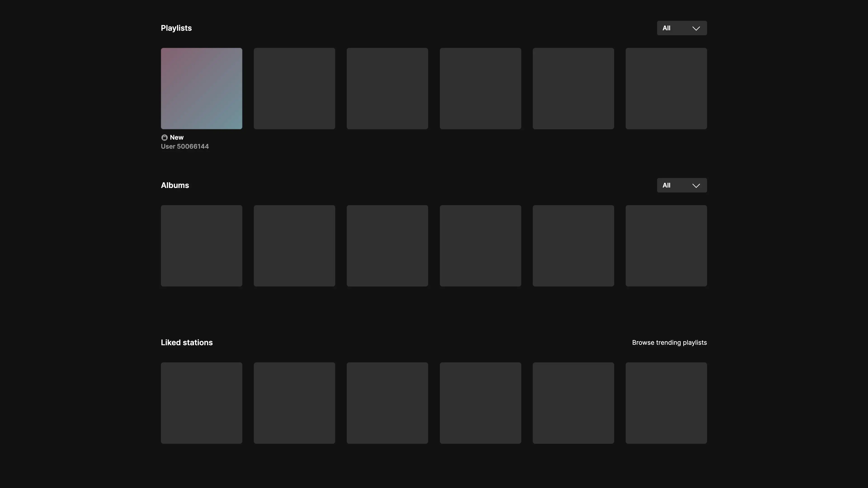Open the "New" playlist gradient cover
Screen dimensions: 868x488
point(201,89)
